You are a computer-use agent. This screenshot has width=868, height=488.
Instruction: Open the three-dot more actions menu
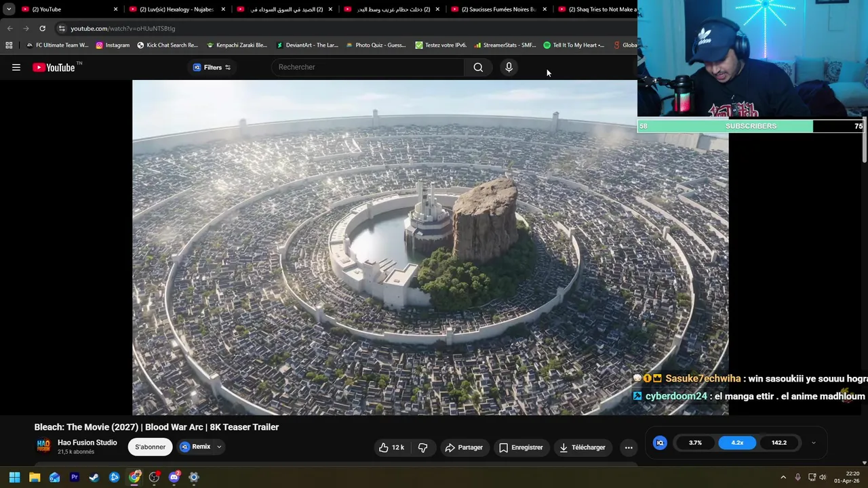(629, 447)
